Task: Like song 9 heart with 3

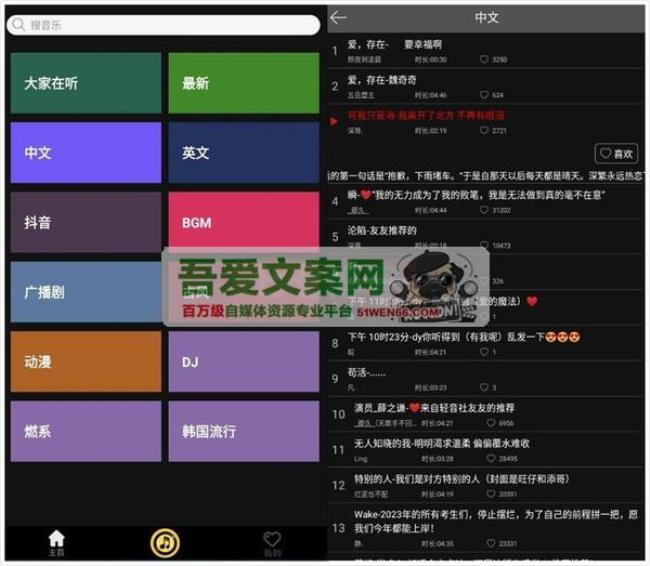Action: [x=484, y=387]
